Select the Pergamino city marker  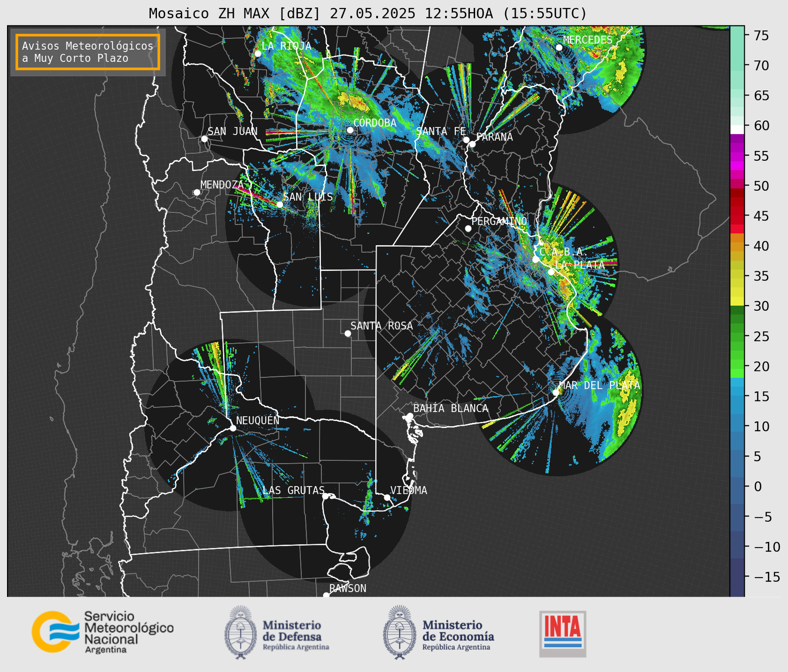click(468, 229)
